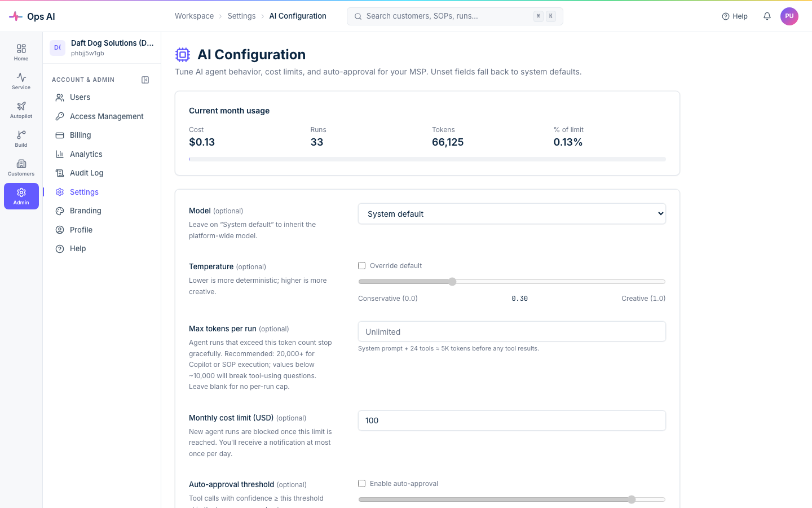
Task: Click the Runs count 33
Action: pyautogui.click(x=317, y=142)
